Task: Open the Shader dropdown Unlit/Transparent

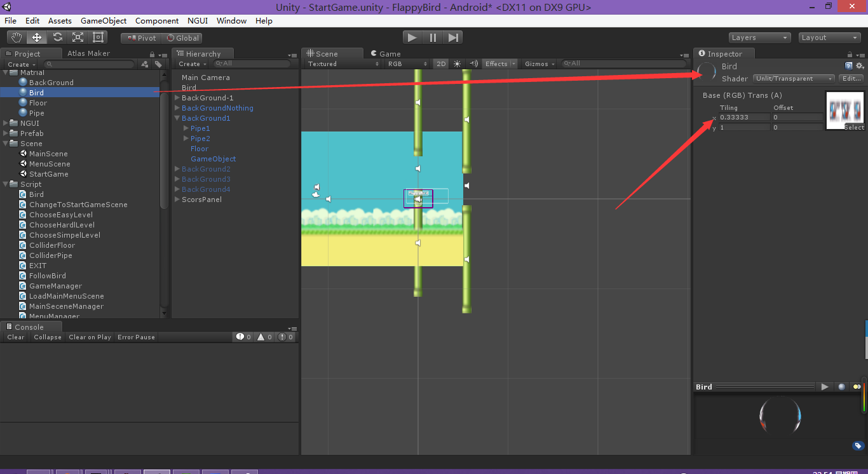Action: (794, 79)
